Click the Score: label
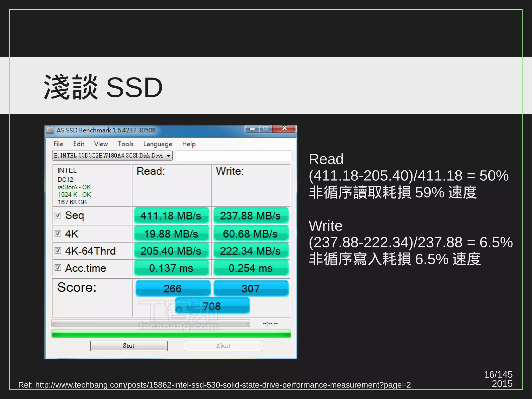The height and width of the screenshot is (399, 532). tap(77, 287)
